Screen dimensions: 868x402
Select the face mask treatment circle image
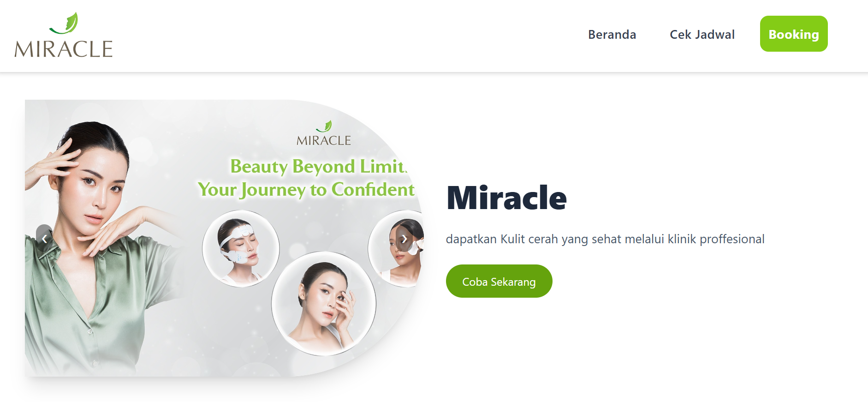pyautogui.click(x=241, y=248)
